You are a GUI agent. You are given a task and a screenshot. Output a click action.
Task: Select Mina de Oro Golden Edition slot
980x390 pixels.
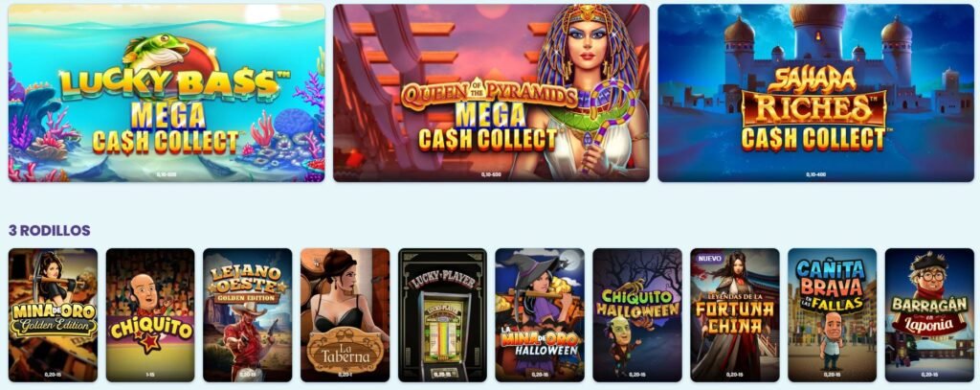tap(54, 315)
